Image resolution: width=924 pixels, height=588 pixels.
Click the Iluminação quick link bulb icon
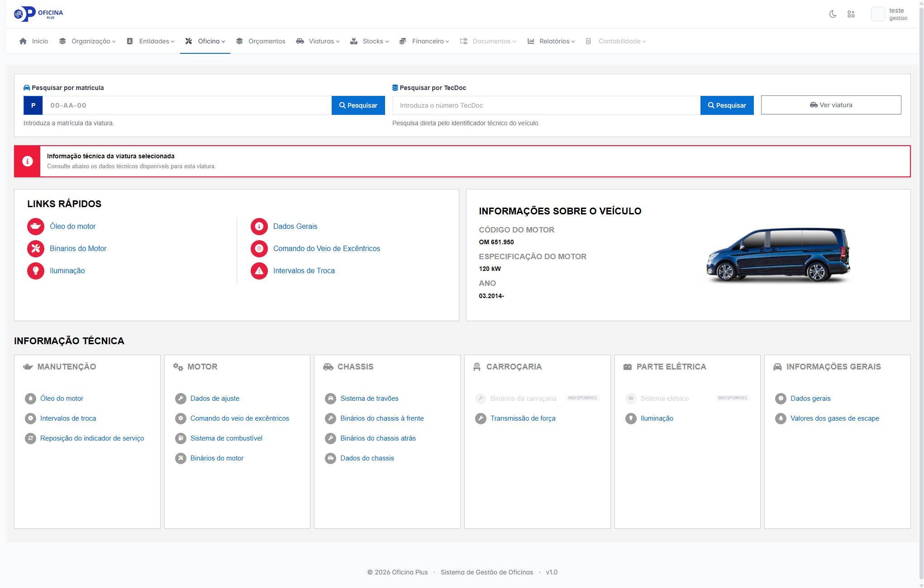pyautogui.click(x=36, y=270)
